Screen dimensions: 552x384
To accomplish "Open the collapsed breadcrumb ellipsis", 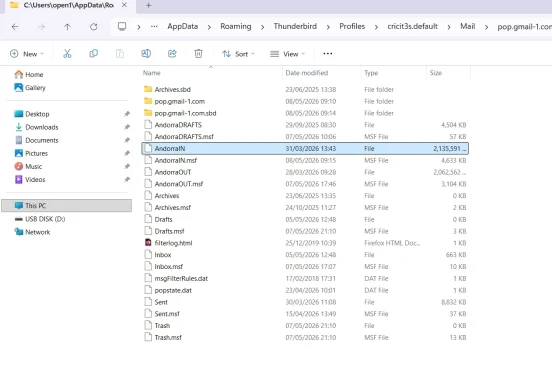I will (x=154, y=26).
